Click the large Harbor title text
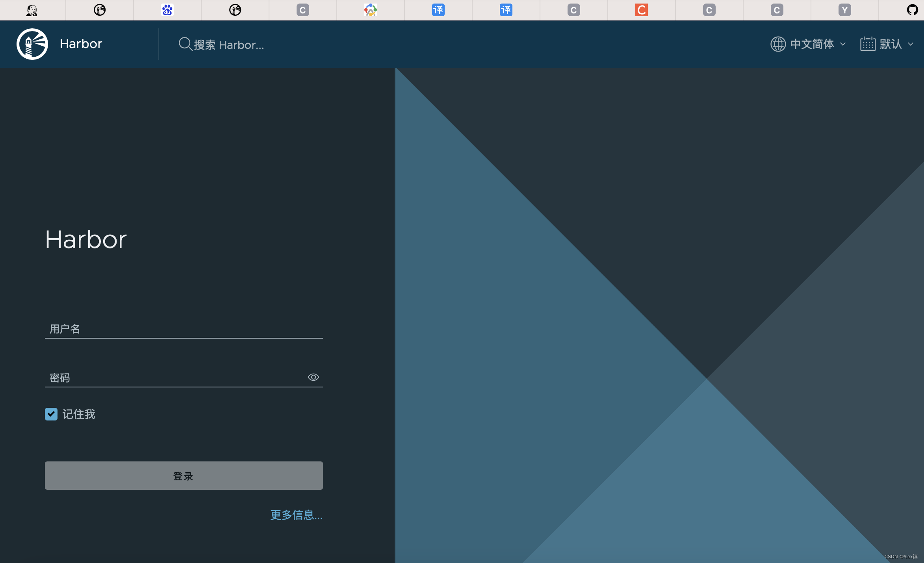The image size is (924, 563). coord(86,239)
